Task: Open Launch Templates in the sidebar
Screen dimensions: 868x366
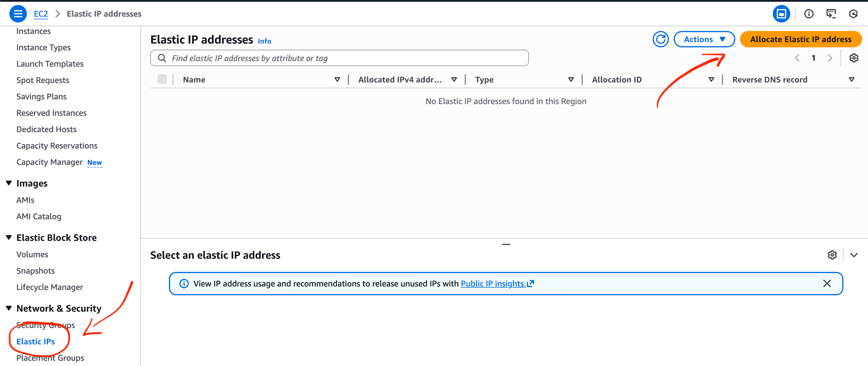Action: click(50, 64)
